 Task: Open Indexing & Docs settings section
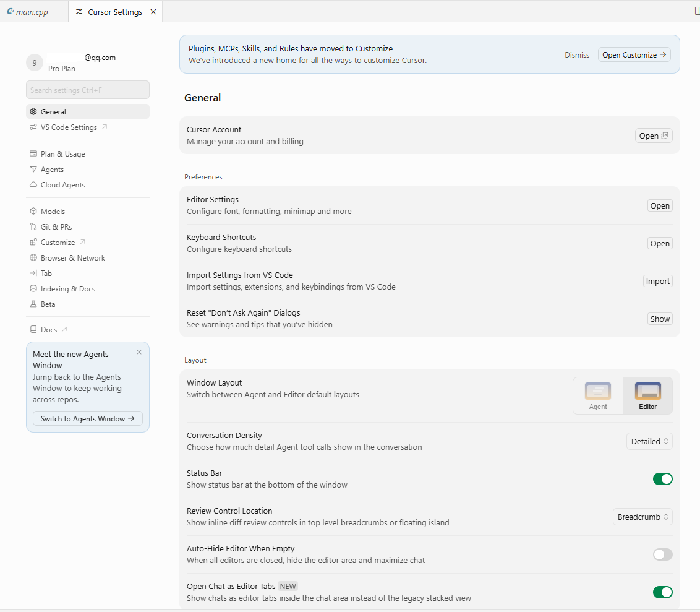88,288
